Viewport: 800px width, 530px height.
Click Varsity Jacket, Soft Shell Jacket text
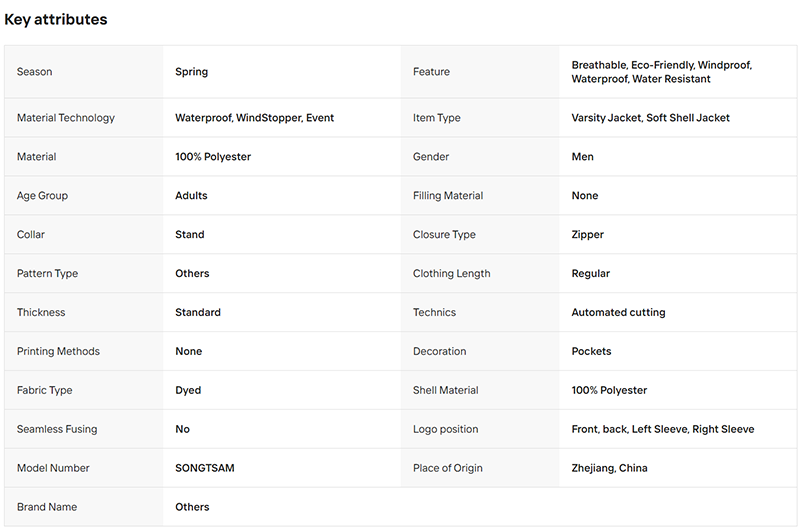(x=651, y=118)
